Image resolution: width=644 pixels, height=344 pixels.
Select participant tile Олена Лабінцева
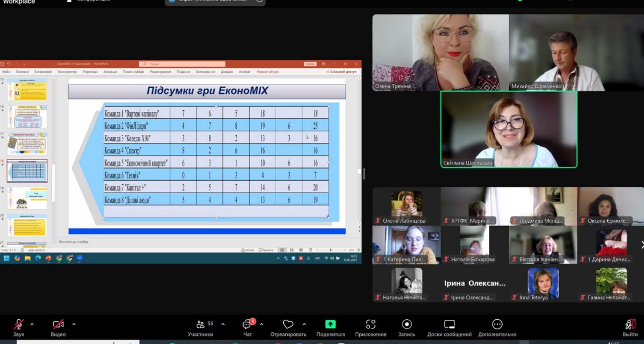407,206
